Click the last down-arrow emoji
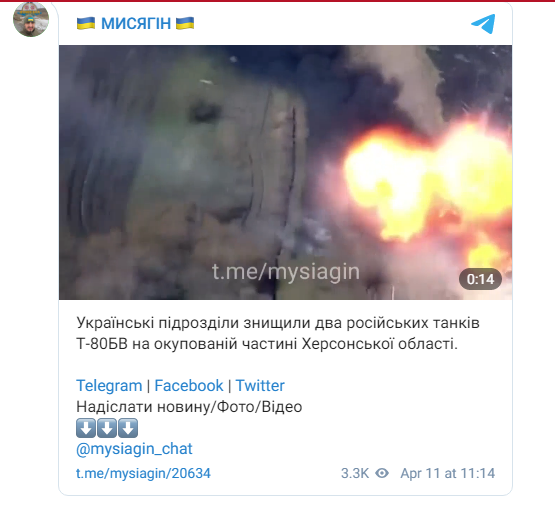This screenshot has width=555, height=505. pyautogui.click(x=128, y=428)
